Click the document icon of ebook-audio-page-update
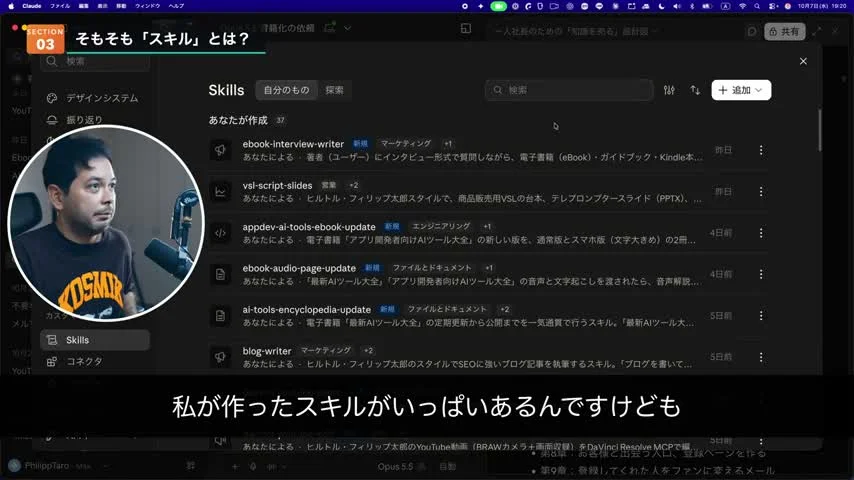This screenshot has width=854, height=480. coord(220,274)
